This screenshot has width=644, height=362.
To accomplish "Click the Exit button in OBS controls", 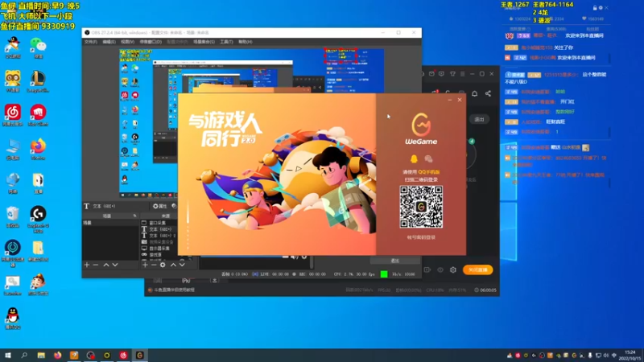I will [395, 261].
